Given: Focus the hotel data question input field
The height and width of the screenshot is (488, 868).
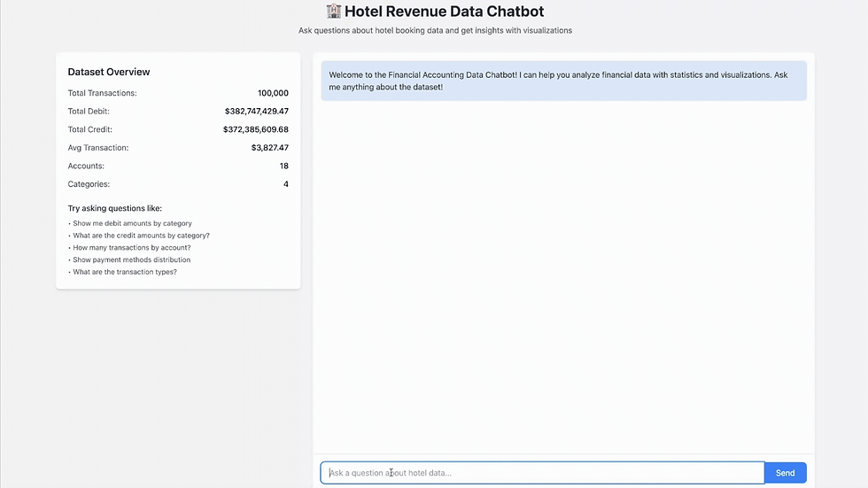Looking at the screenshot, I should pyautogui.click(x=542, y=473).
